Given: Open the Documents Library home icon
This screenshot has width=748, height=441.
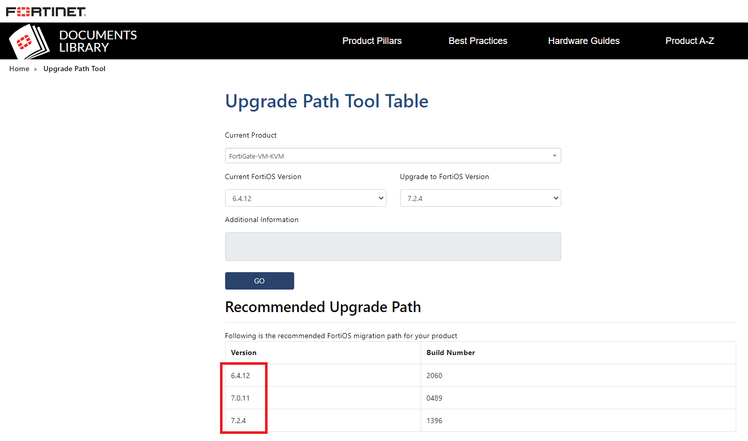Looking at the screenshot, I should tap(29, 42).
